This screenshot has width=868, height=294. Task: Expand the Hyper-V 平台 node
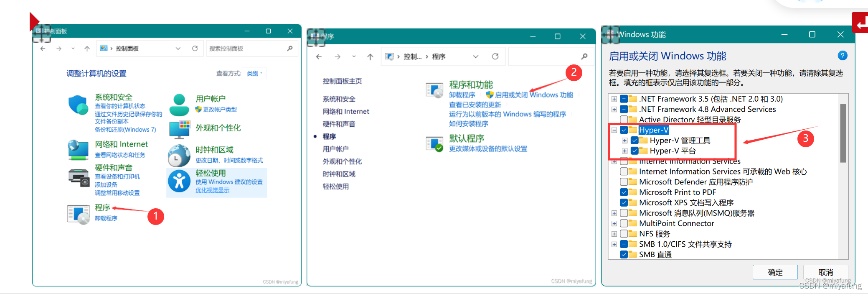pyautogui.click(x=625, y=151)
